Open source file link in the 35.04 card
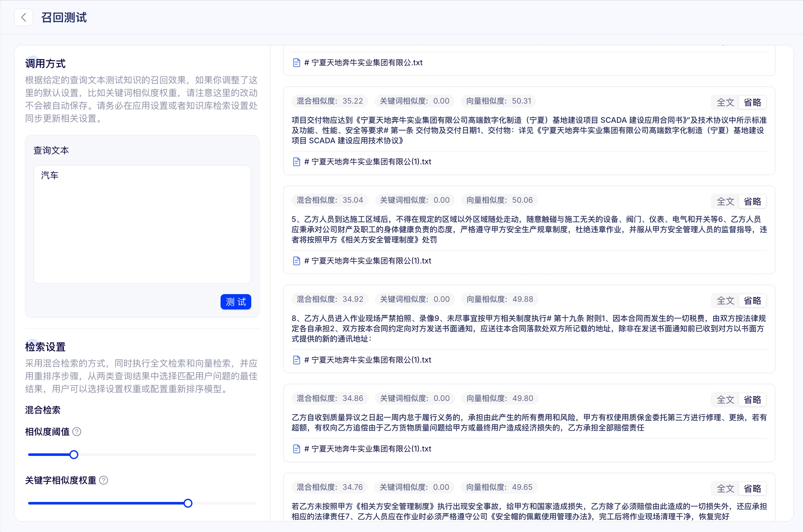 coord(368,261)
